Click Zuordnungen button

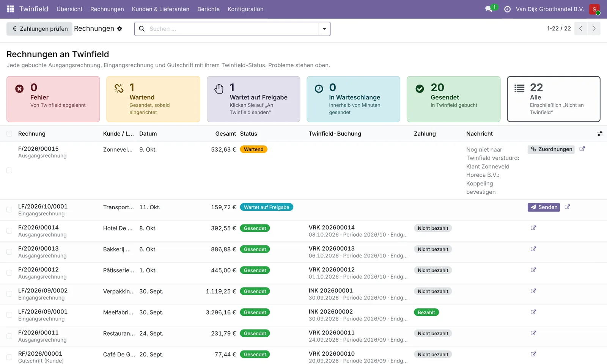551,149
